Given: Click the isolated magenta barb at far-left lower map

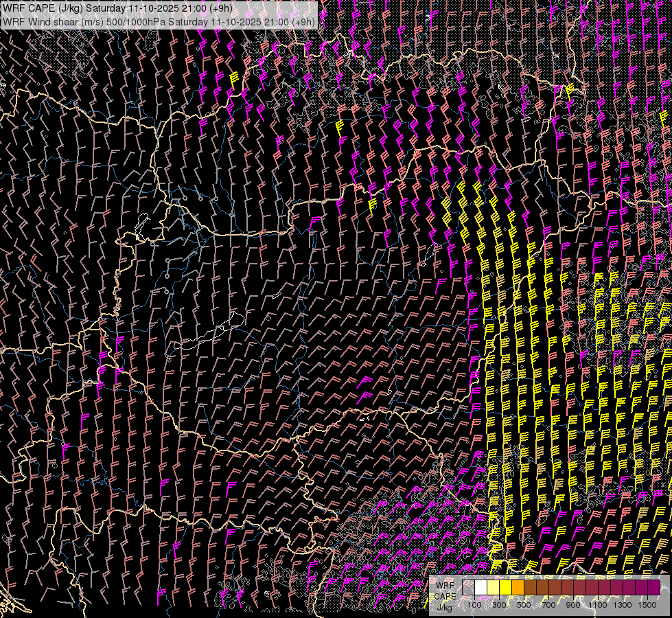Looking at the screenshot, I should click(x=66, y=450).
